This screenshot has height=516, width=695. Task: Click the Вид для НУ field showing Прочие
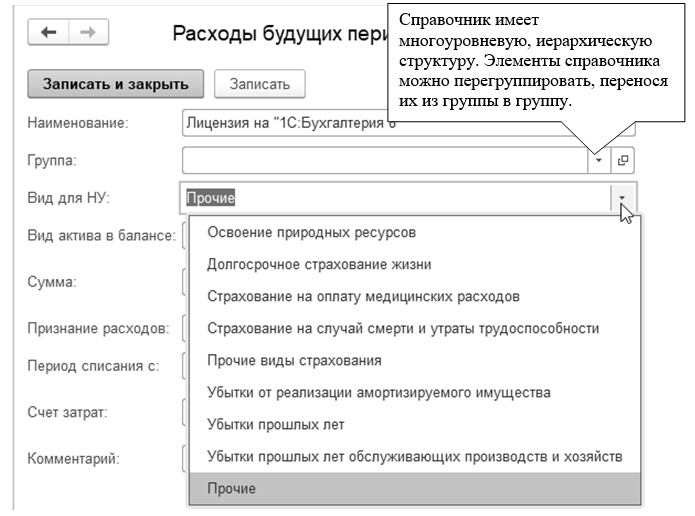pyautogui.click(x=396, y=197)
